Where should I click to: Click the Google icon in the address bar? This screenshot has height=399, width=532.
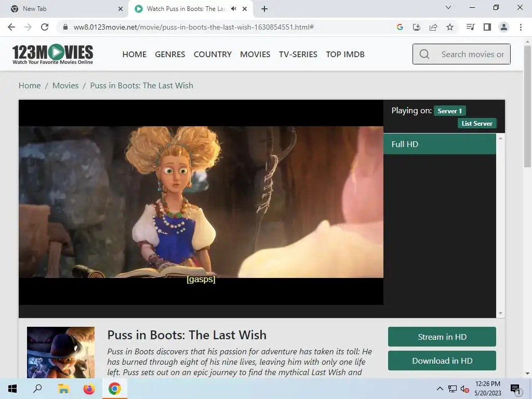(x=400, y=27)
